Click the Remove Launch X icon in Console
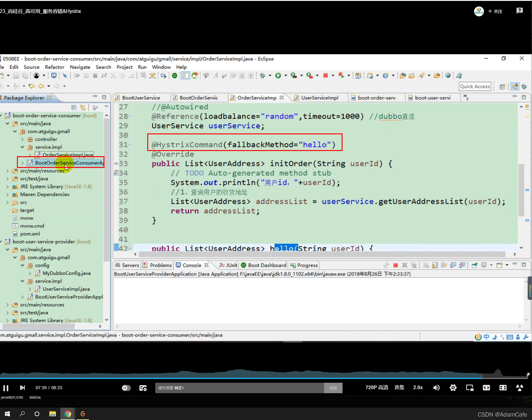The image size is (532, 420). [x=405, y=265]
